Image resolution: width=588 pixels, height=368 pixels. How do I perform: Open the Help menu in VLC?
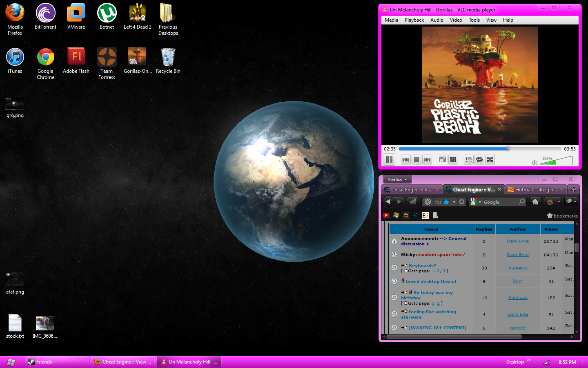pyautogui.click(x=508, y=20)
